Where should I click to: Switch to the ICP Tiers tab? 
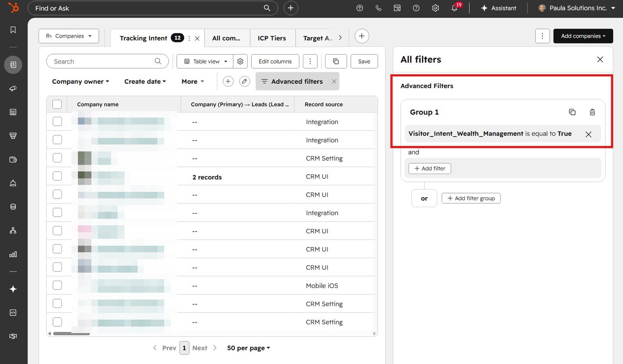click(272, 38)
